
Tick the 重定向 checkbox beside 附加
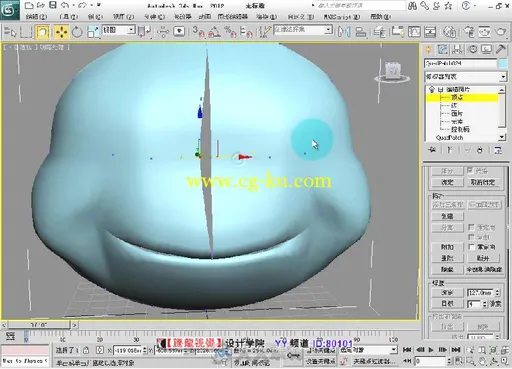[471, 247]
